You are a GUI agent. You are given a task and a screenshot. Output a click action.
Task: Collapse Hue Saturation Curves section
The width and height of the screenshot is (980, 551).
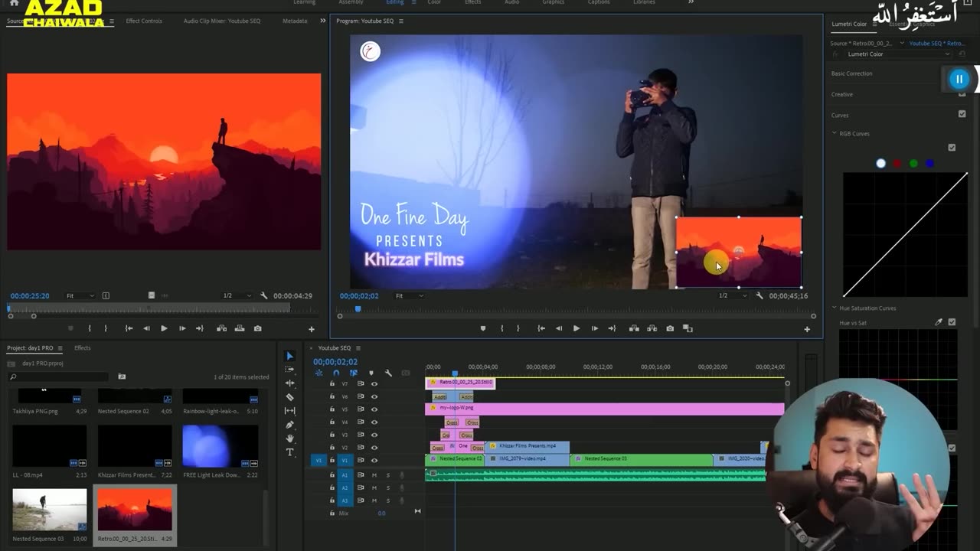pos(835,308)
